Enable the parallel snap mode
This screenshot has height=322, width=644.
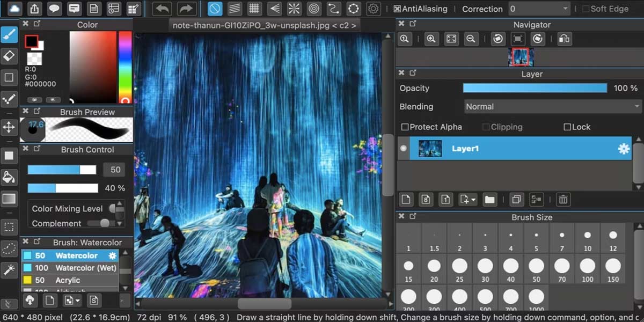[235, 8]
